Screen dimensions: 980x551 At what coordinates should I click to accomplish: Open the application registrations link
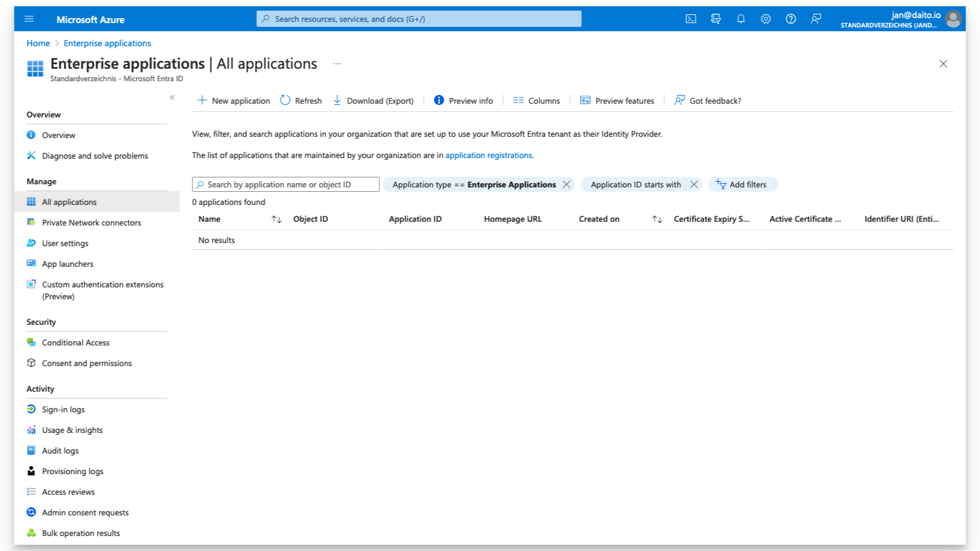[489, 155]
